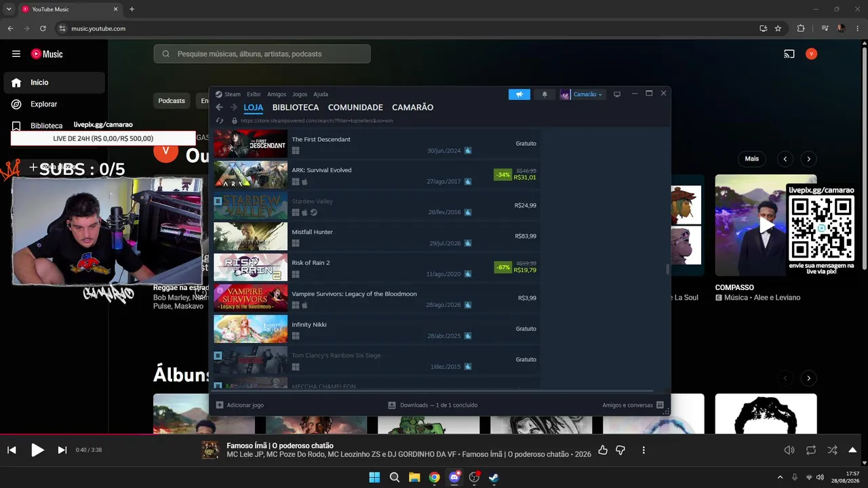Image resolution: width=868 pixels, height=488 pixels.
Task: Show hidden system tray icons chevron
Action: pos(780,477)
